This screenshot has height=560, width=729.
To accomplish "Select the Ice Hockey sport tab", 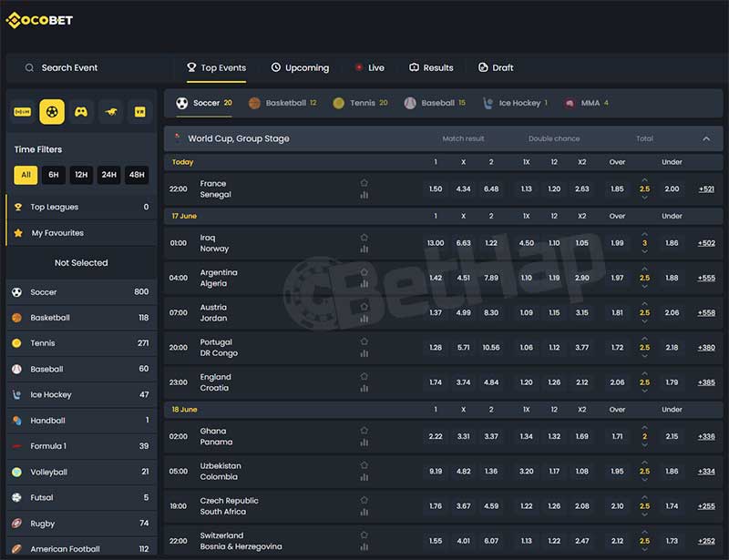I will point(515,103).
